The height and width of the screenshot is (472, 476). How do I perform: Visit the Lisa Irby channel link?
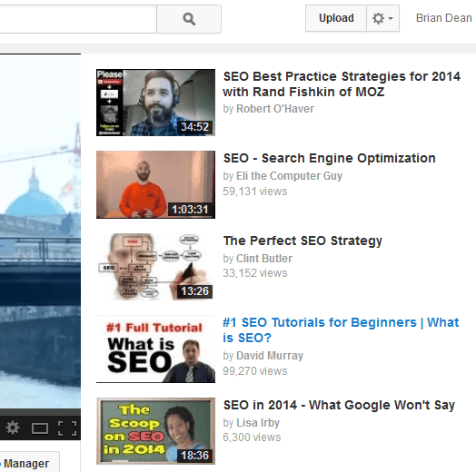click(x=258, y=423)
